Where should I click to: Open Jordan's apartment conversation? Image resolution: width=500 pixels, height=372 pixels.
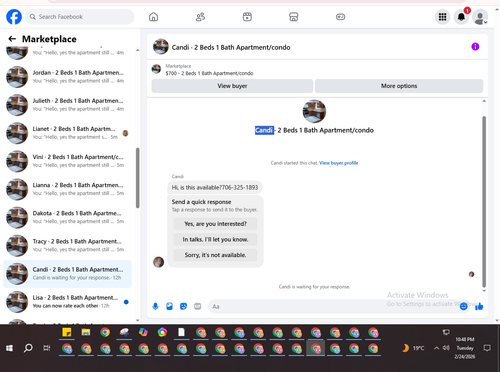point(67,77)
